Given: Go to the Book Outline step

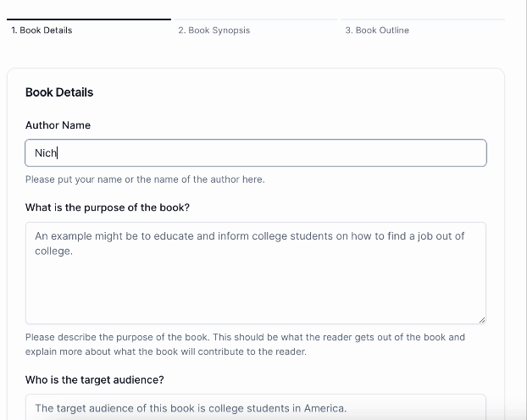Looking at the screenshot, I should [x=377, y=30].
